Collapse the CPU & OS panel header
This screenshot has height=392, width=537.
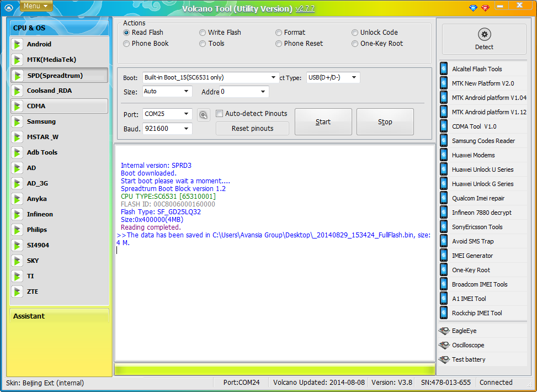click(59, 28)
